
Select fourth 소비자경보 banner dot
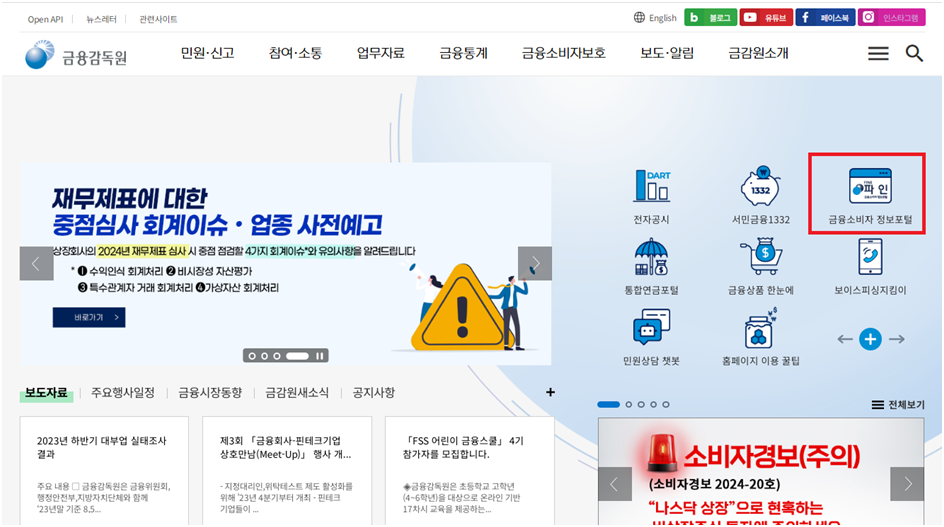(653, 405)
